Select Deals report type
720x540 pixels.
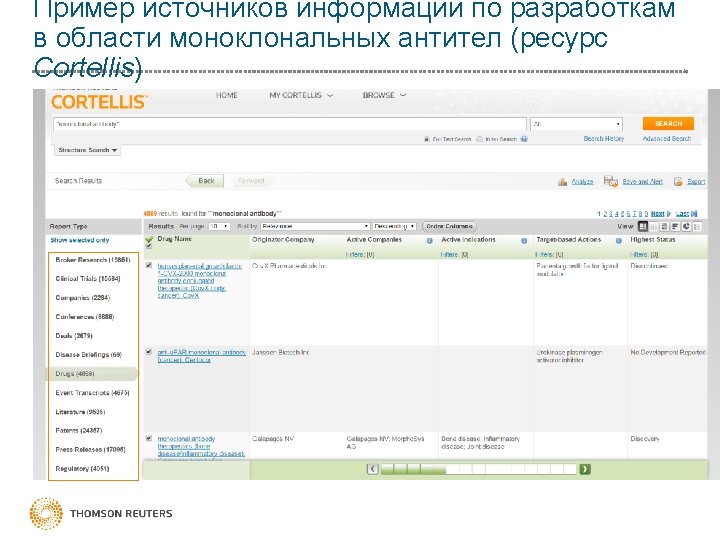coord(74,336)
